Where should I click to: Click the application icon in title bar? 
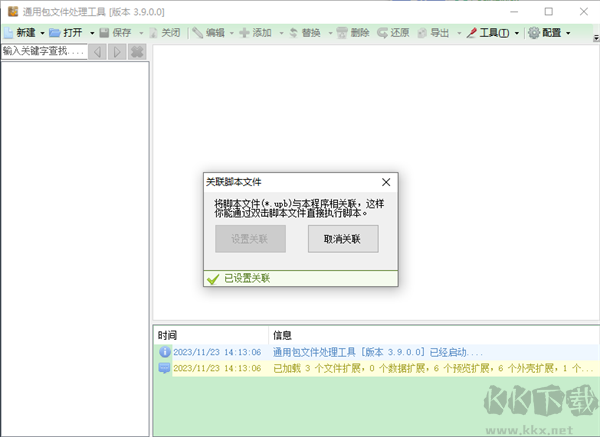pyautogui.click(x=13, y=11)
